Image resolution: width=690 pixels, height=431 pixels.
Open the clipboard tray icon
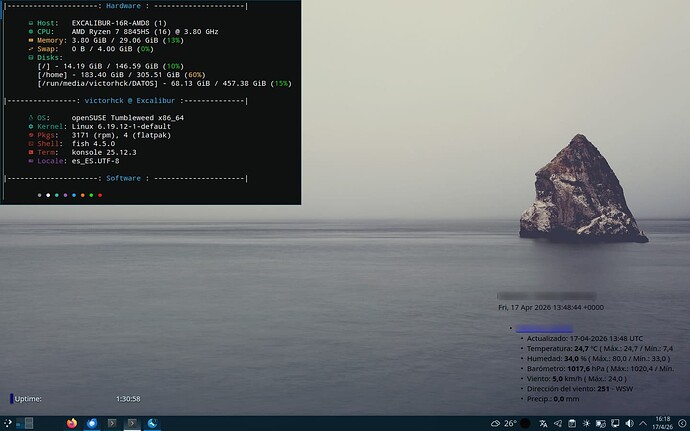[572, 424]
